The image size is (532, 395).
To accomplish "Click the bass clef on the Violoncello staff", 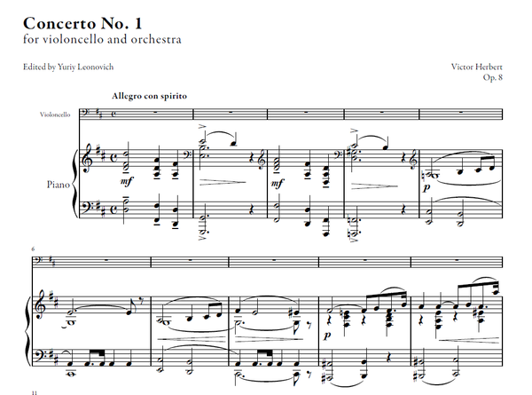I will click(x=86, y=113).
